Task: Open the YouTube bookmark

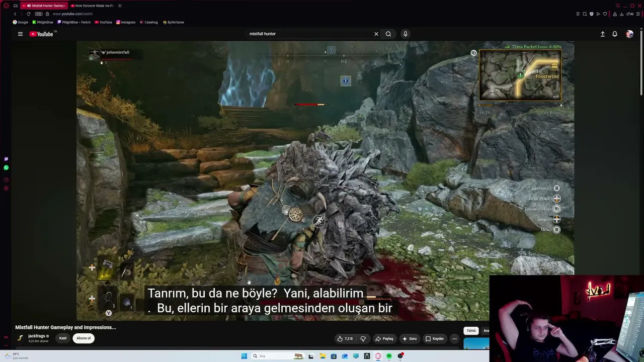Action: [x=103, y=22]
